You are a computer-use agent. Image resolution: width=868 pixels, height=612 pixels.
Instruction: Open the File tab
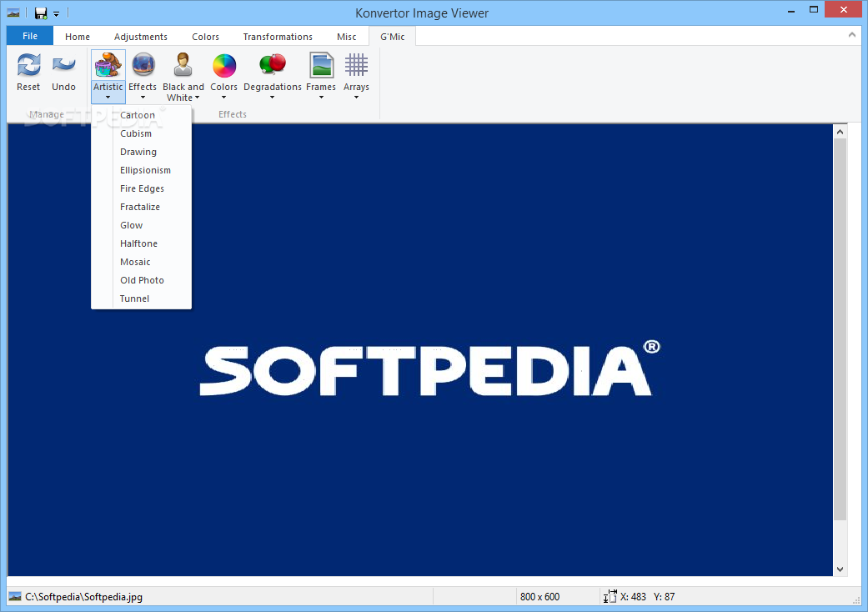[x=30, y=36]
